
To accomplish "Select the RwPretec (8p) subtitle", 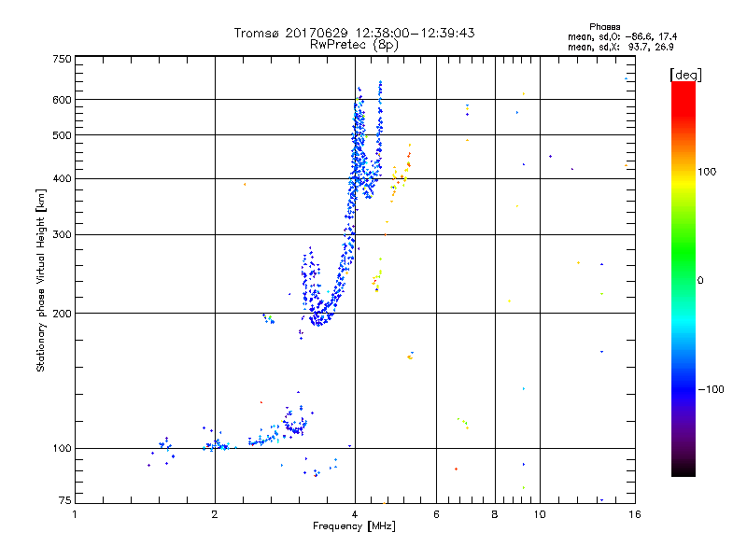I will point(354,45).
